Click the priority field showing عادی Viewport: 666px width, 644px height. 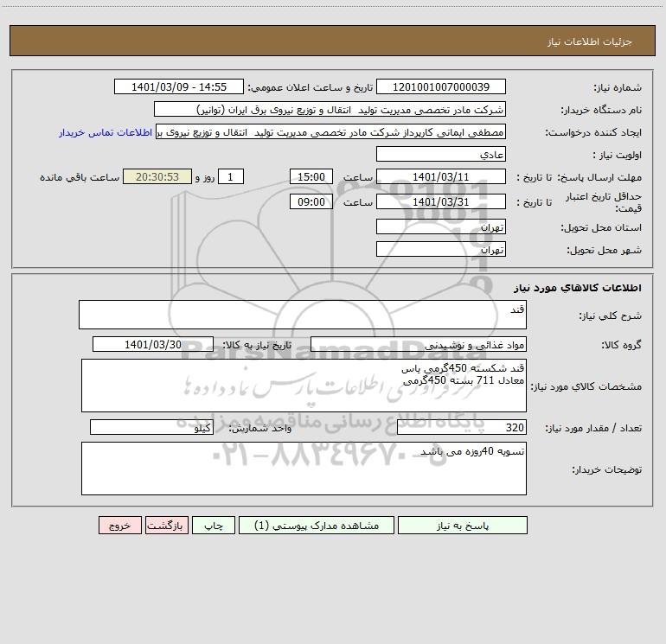(x=441, y=154)
